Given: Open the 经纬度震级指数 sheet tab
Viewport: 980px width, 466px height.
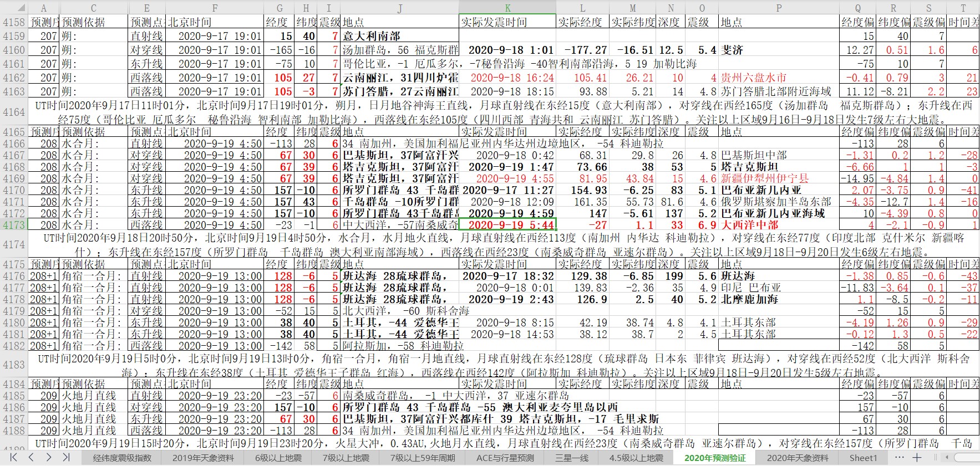Looking at the screenshot, I should click(x=121, y=458).
